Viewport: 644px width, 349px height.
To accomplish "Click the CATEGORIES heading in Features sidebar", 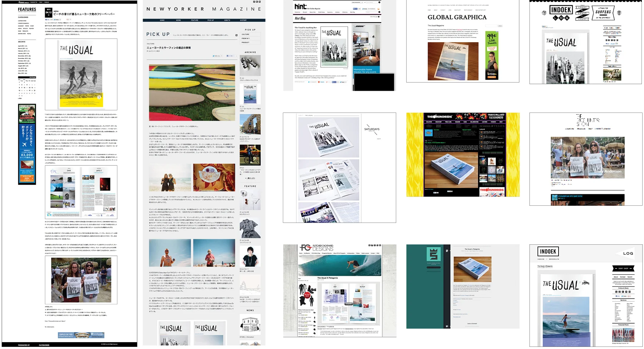I will (x=23, y=17).
